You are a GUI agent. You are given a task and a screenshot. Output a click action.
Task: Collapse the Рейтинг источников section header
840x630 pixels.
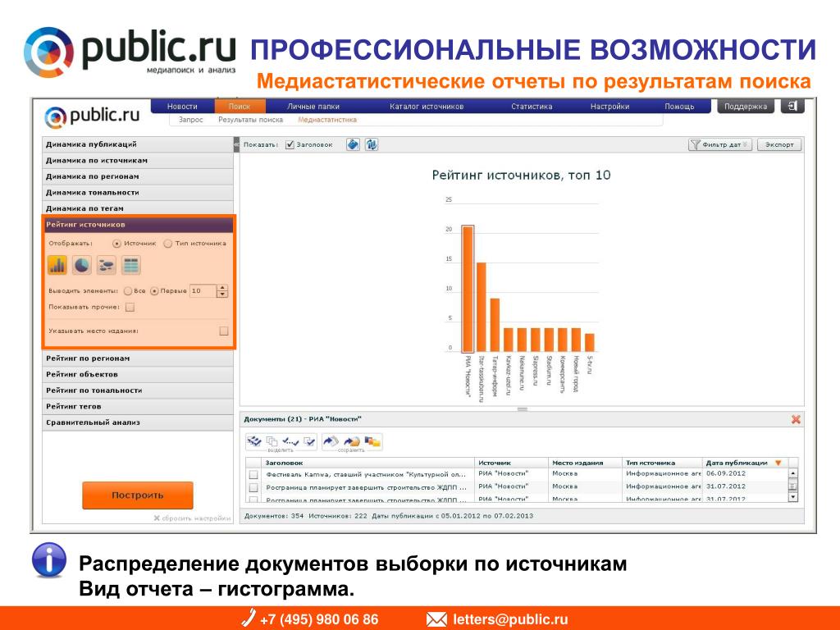coord(139,225)
